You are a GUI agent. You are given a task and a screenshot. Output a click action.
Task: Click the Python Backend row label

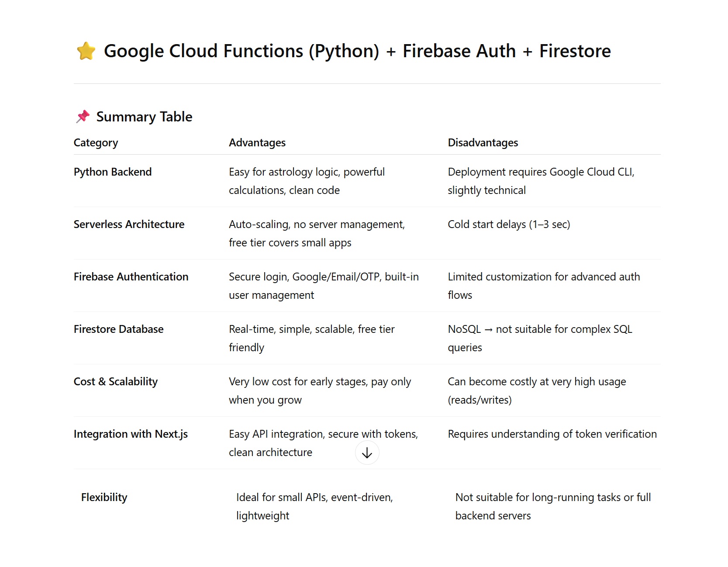113,172
